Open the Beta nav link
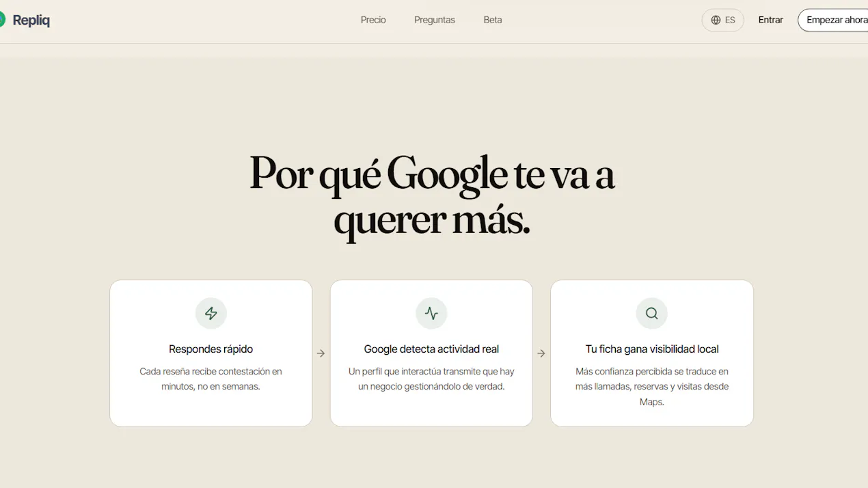868x488 pixels. click(x=493, y=20)
